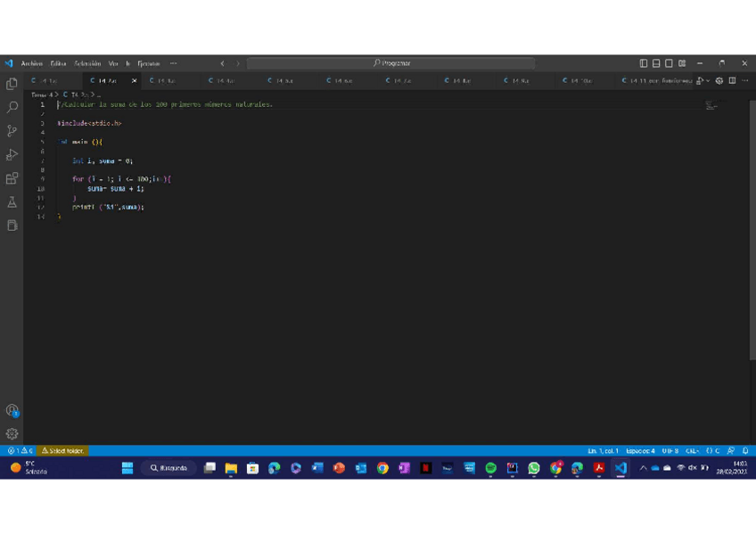The image size is (756, 534).
Task: Open the Run and Debug view
Action: click(x=12, y=155)
